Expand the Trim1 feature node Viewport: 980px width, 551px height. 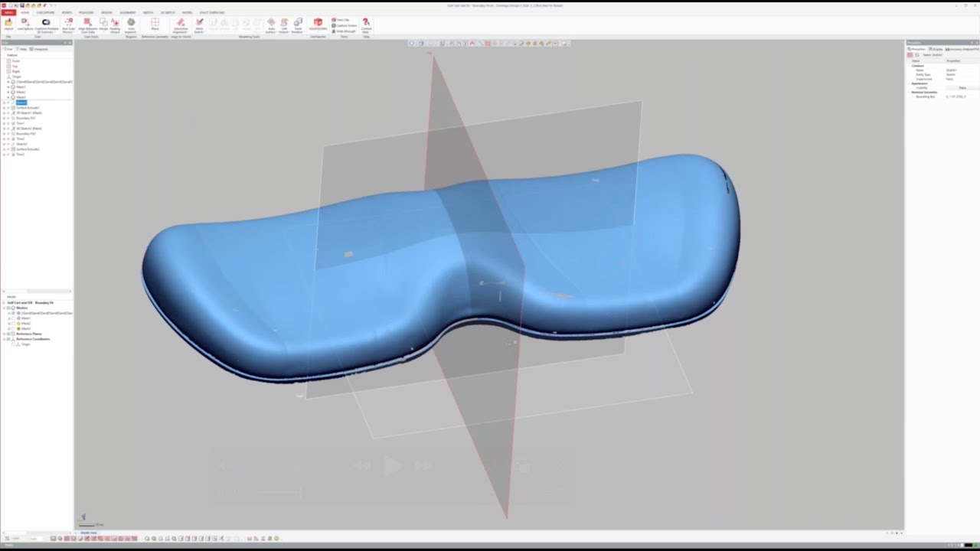4,123
